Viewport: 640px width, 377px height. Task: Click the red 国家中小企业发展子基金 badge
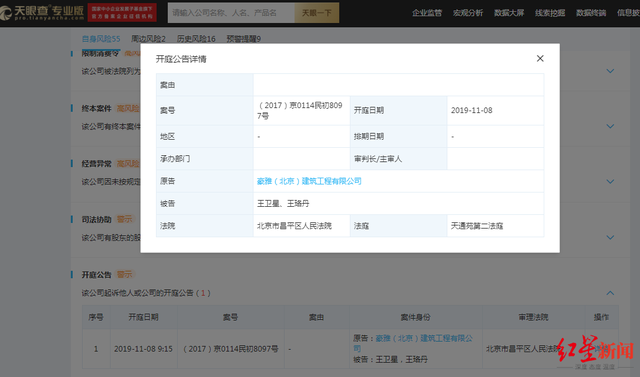122,13
